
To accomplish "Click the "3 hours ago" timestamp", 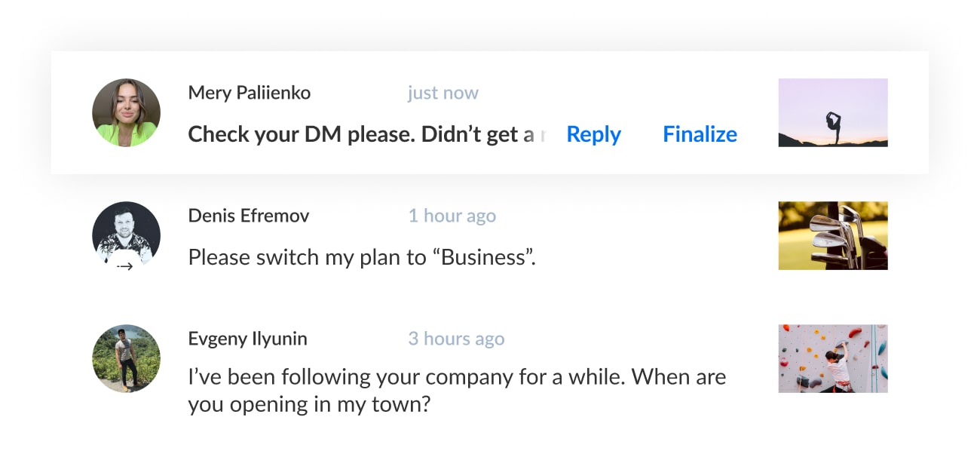I will 456,339.
